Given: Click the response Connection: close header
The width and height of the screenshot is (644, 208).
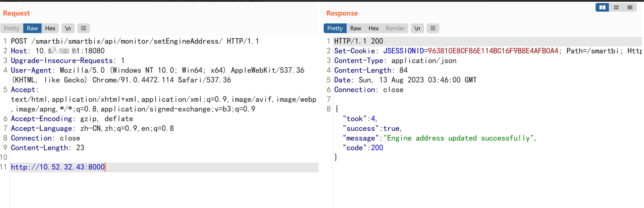Looking at the screenshot, I should [369, 90].
